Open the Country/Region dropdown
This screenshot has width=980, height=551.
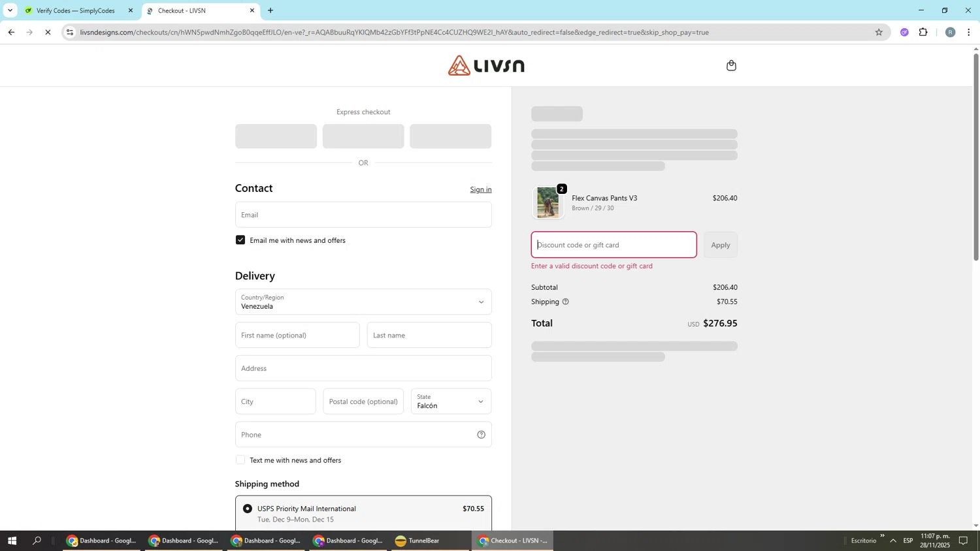363,302
